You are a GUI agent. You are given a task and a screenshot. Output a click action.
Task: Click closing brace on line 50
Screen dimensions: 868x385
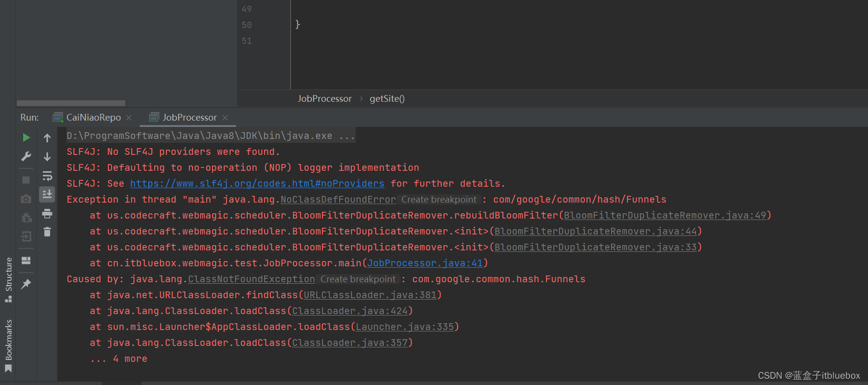(x=297, y=24)
